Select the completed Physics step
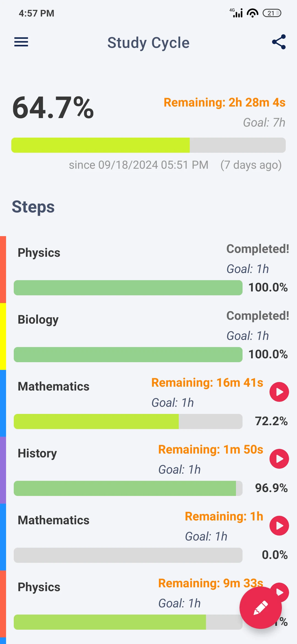The width and height of the screenshot is (297, 644). click(x=39, y=253)
